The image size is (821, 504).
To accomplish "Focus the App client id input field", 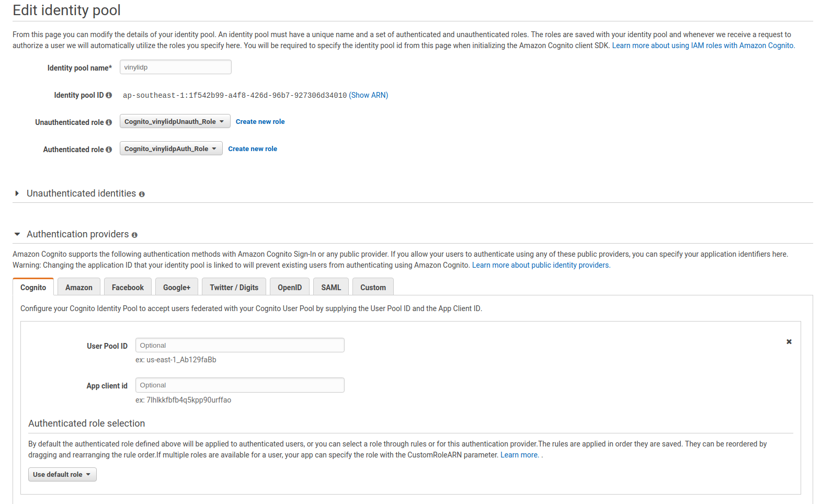I will tap(240, 385).
